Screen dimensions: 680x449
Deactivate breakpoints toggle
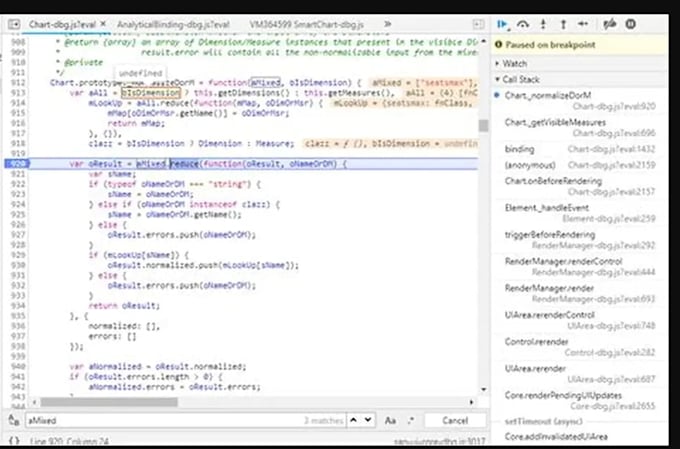pyautogui.click(x=610, y=24)
